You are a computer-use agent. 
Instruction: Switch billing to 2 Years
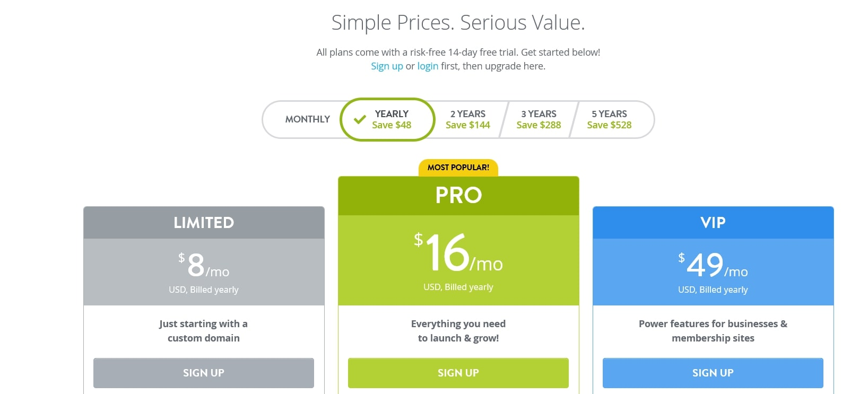coord(467,119)
